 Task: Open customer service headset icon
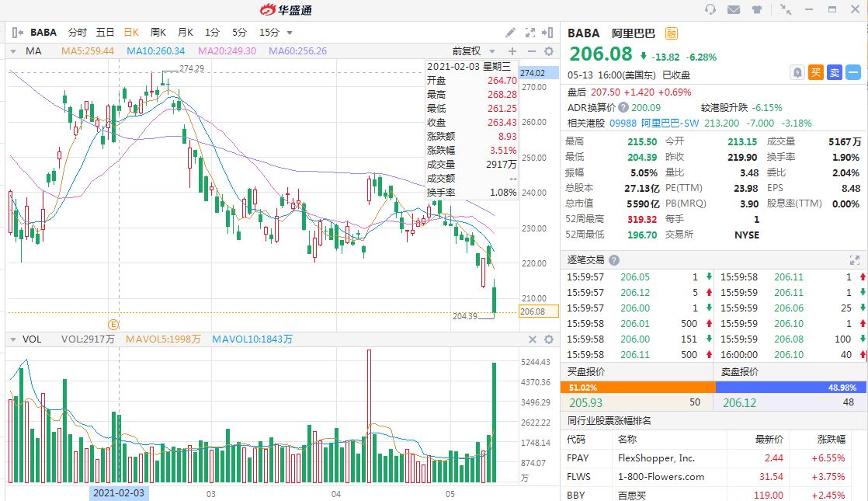(x=710, y=9)
